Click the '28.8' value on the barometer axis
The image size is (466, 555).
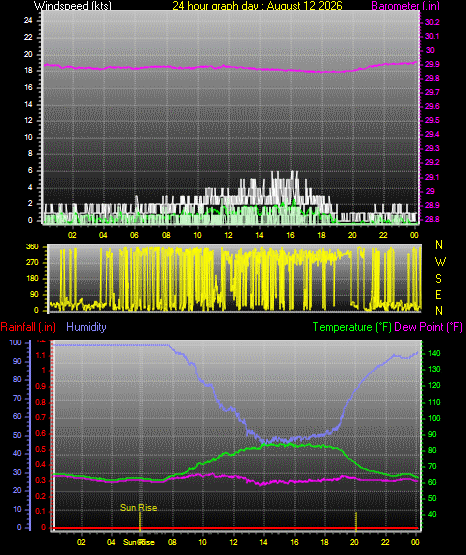coord(432,219)
